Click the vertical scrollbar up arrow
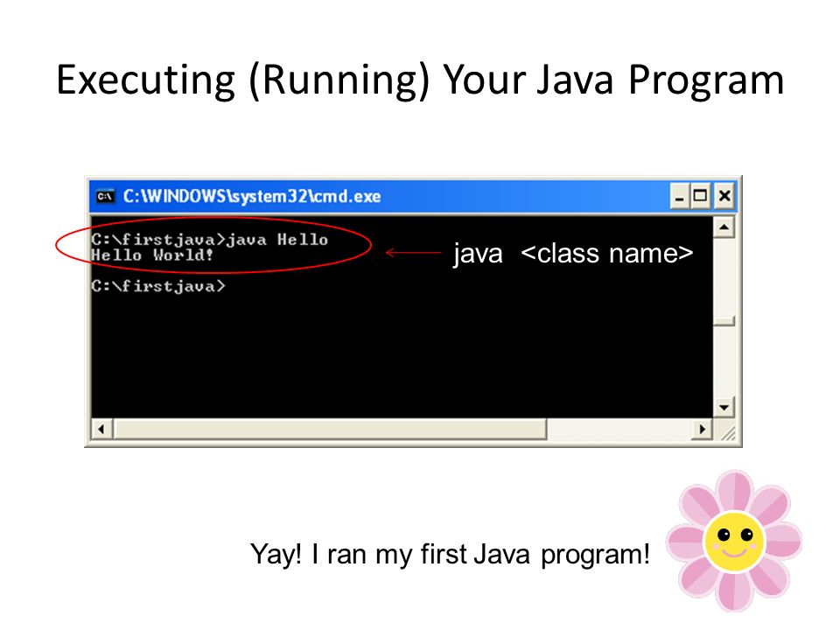The width and height of the screenshot is (840, 630). pos(724,227)
